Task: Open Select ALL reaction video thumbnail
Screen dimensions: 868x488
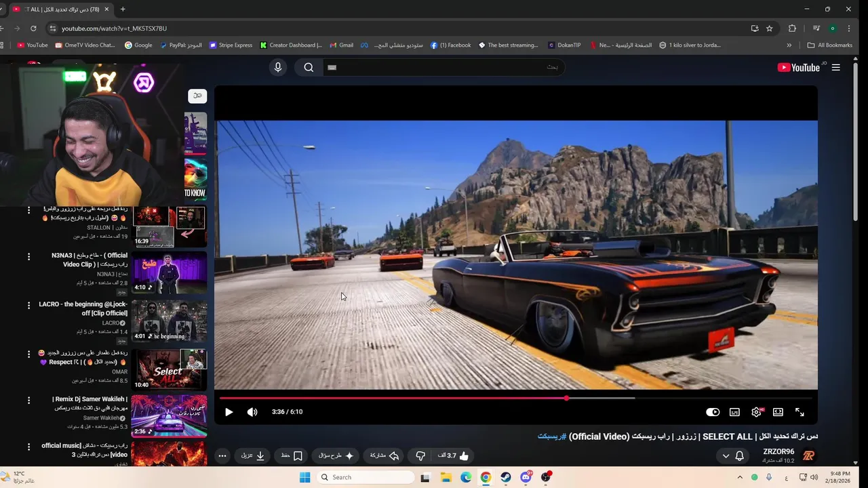Action: tap(170, 369)
